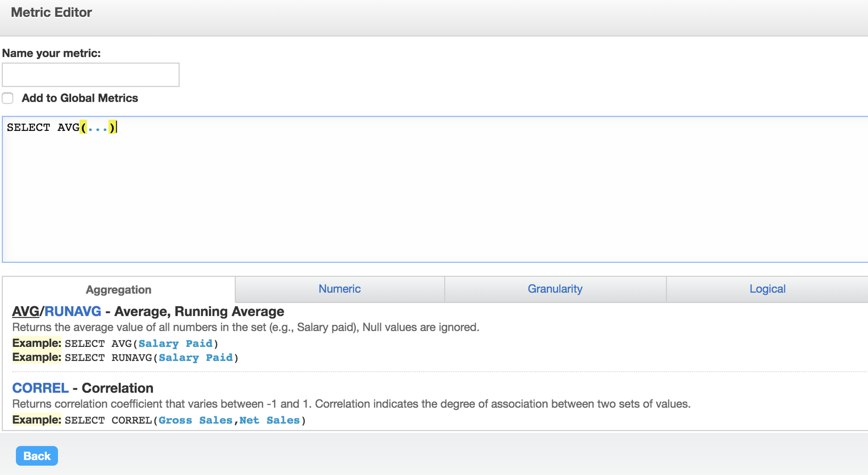Select Gross Sales in the CORREL example
This screenshot has height=475, width=868.
pyautogui.click(x=195, y=420)
